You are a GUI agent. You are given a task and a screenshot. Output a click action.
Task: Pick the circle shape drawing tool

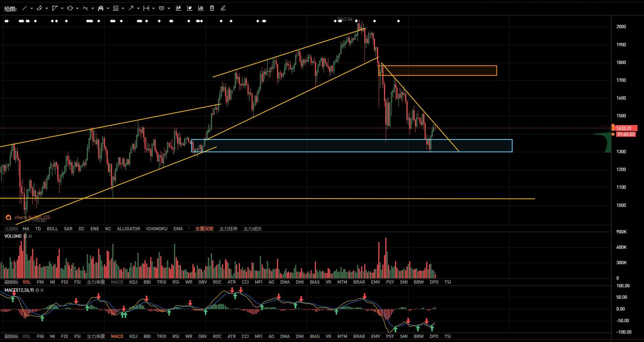coord(70,8)
